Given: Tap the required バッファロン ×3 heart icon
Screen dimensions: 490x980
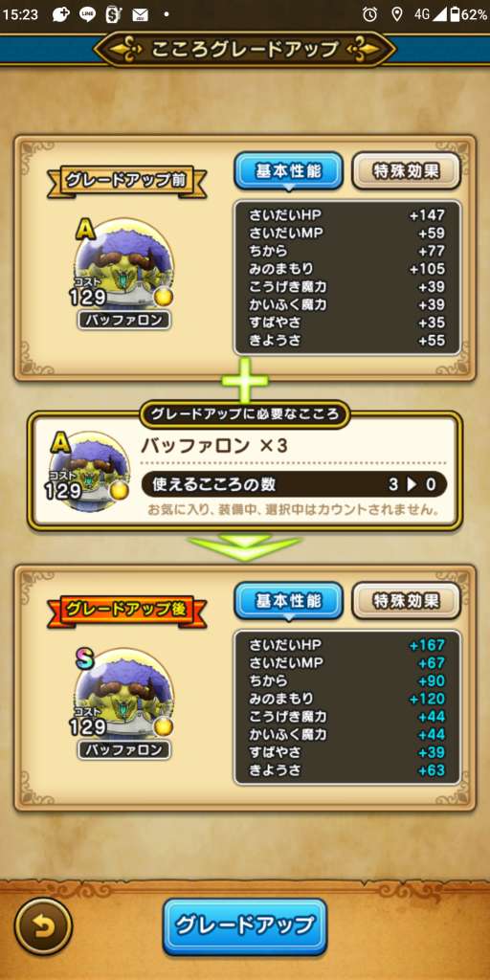Looking at the screenshot, I should click(x=91, y=471).
